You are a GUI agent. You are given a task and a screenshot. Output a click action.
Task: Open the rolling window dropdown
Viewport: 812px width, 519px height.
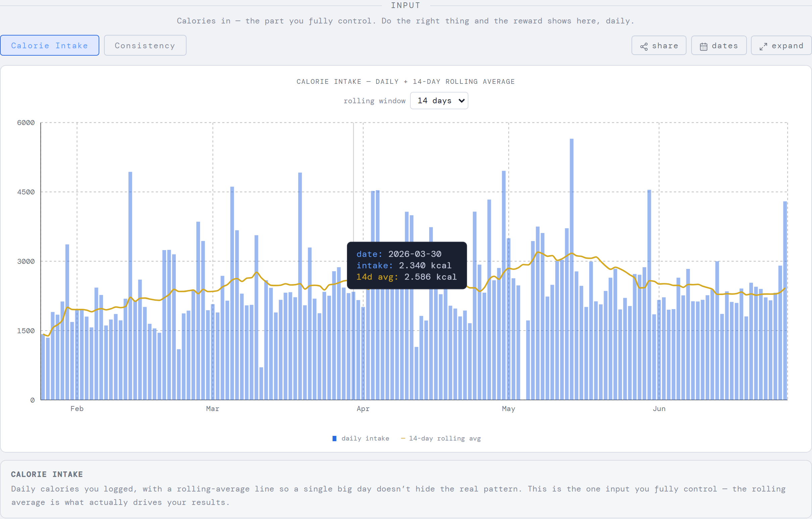tap(439, 101)
